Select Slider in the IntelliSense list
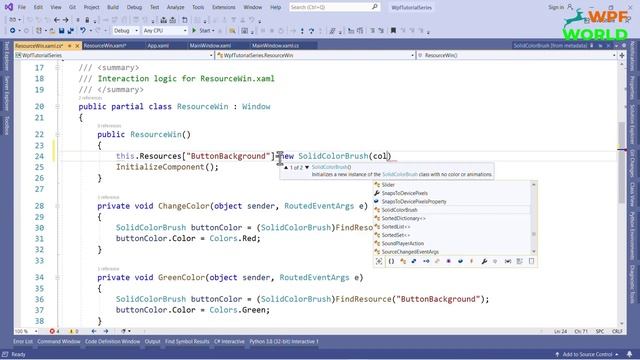 451,185
